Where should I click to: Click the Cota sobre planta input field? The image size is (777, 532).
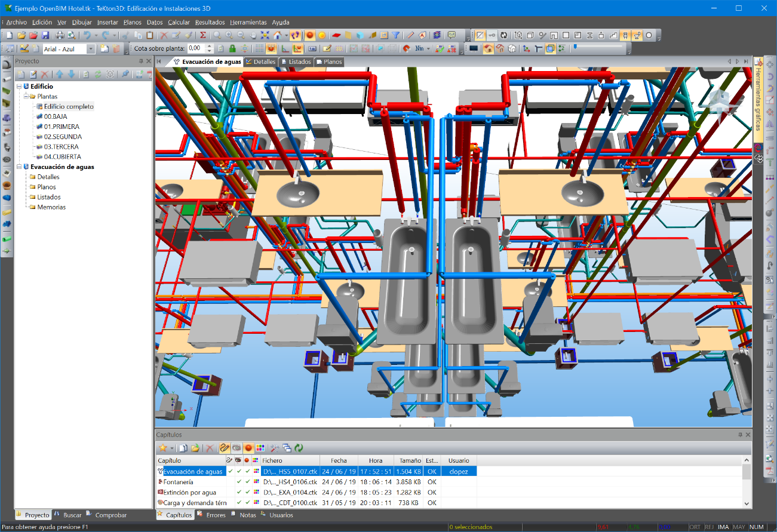[x=195, y=48]
